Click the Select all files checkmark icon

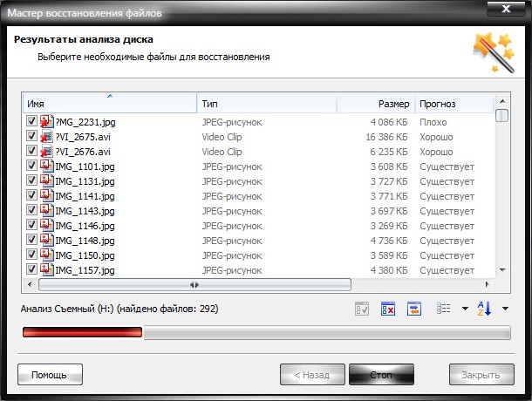(362, 309)
